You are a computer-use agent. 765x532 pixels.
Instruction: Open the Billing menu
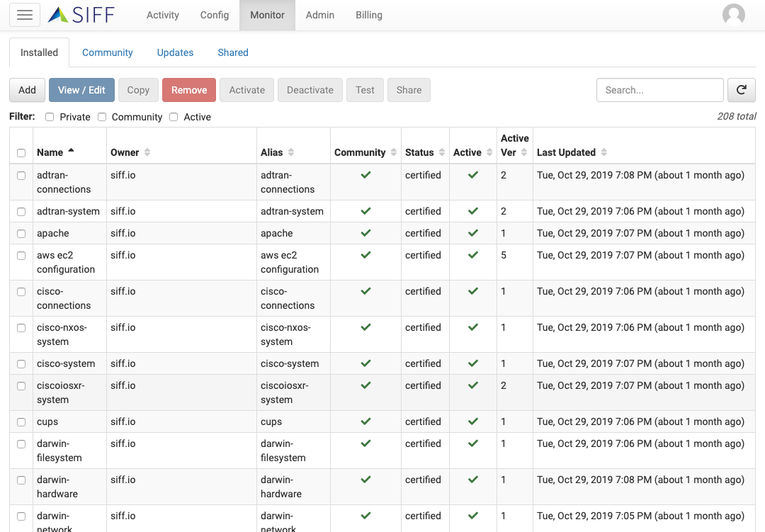pos(369,15)
